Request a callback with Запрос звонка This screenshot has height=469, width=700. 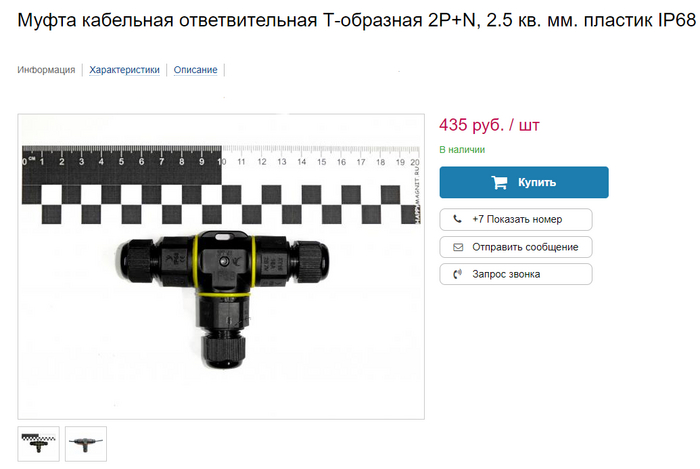click(516, 274)
